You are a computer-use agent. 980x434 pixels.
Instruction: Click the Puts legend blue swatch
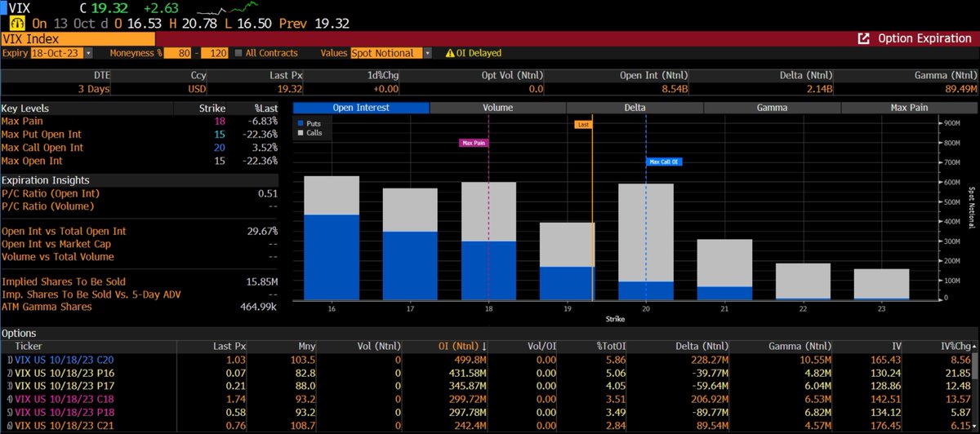pyautogui.click(x=300, y=123)
